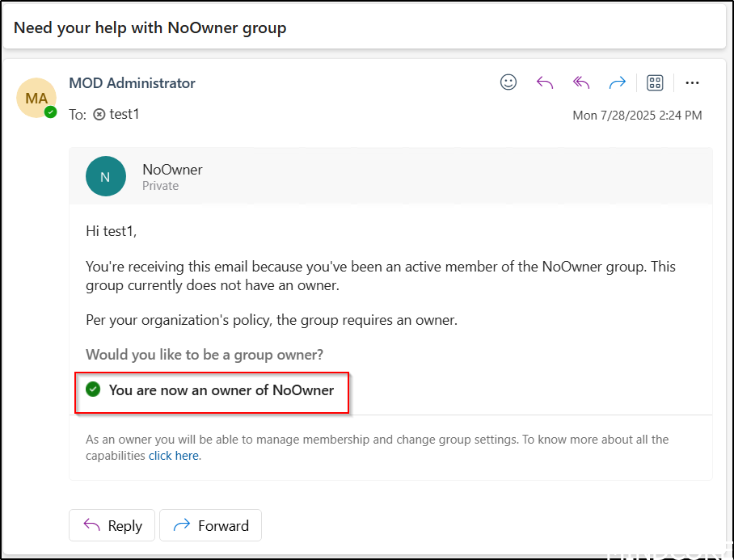Image resolution: width=734 pixels, height=560 pixels.
Task: Open MOD Administrator sender contact card
Action: [x=132, y=83]
